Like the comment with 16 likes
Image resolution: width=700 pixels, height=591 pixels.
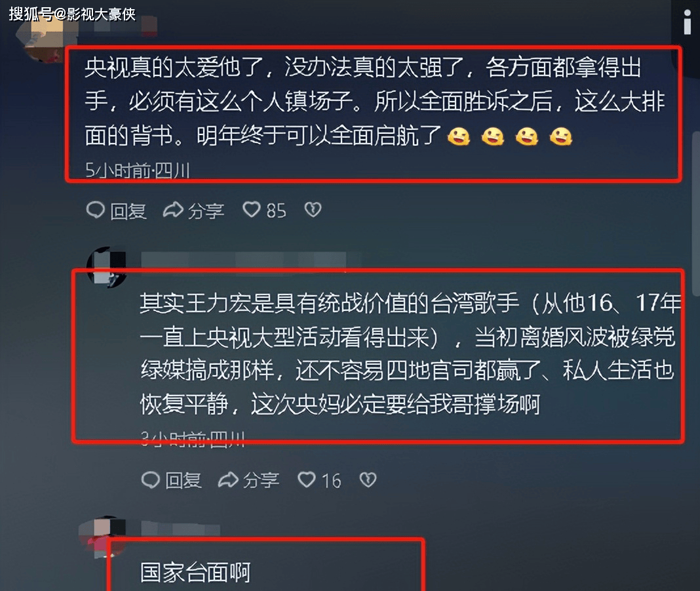pos(307,479)
